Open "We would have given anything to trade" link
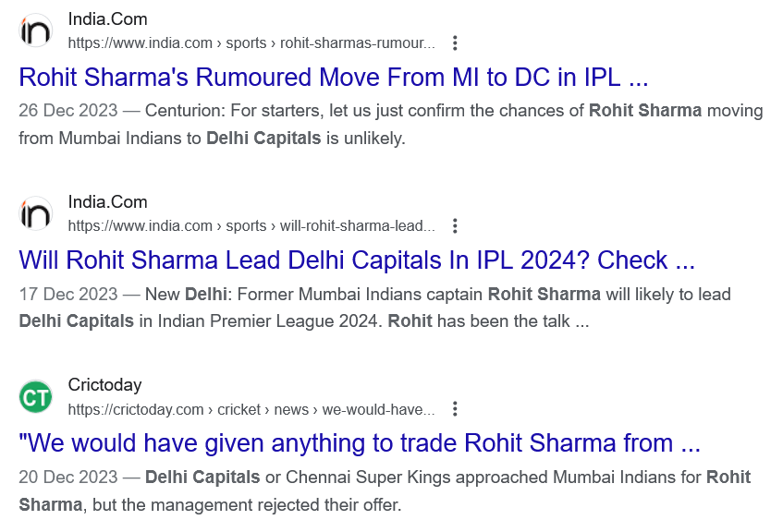783x532 pixels. tap(359, 443)
